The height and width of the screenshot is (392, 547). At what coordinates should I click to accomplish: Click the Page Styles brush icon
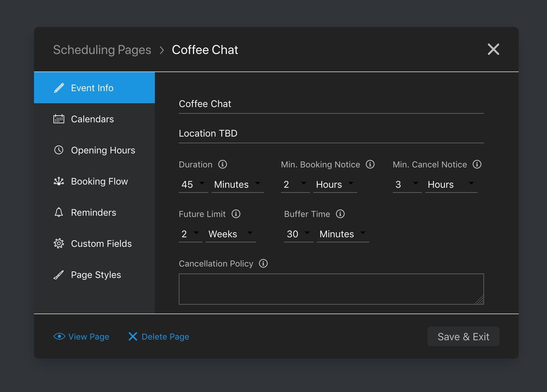[x=59, y=274]
